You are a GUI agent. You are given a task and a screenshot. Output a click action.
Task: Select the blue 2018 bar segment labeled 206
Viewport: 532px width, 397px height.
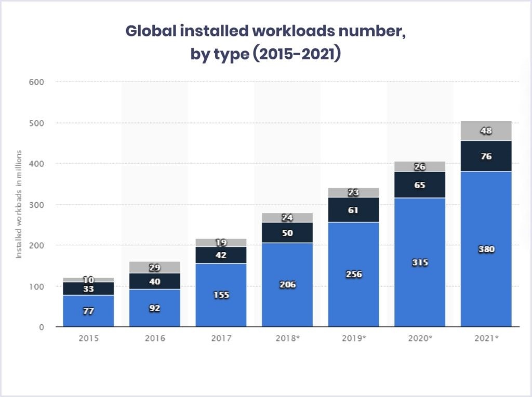tap(287, 285)
